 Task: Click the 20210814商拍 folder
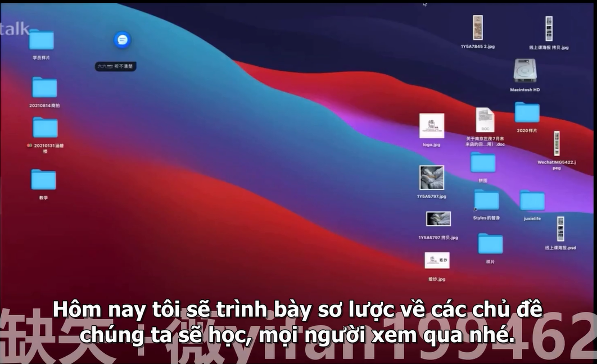[x=44, y=88]
